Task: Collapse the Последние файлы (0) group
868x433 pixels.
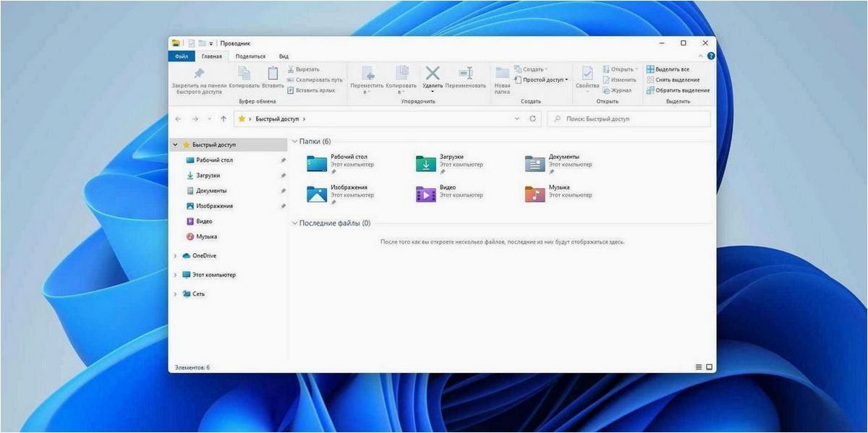Action: pyautogui.click(x=294, y=223)
